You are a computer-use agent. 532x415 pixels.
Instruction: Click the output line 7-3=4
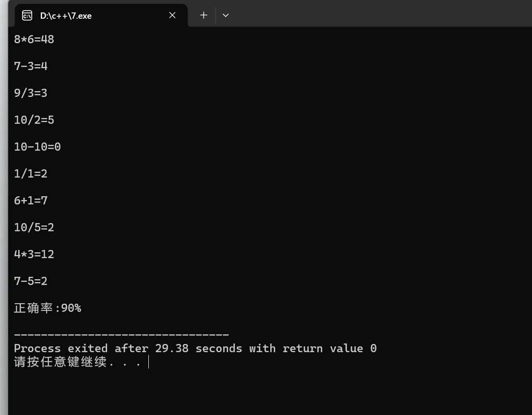click(x=31, y=66)
